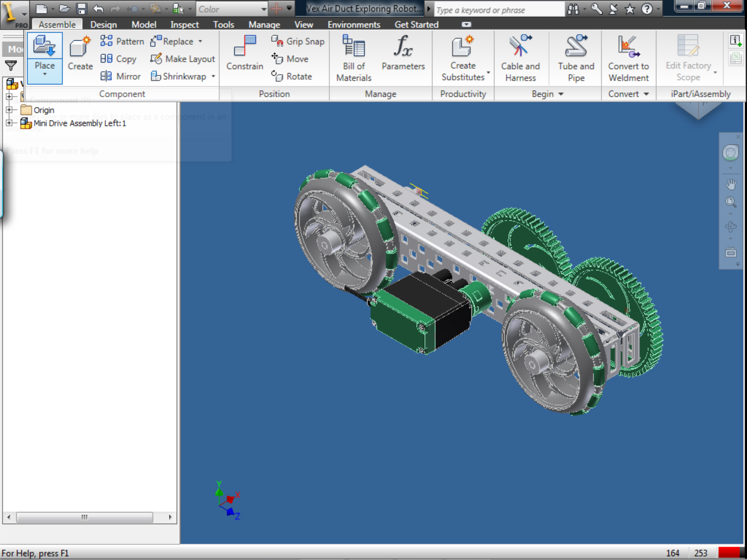Start Cable and Harness environment
The width and height of the screenshot is (747, 560).
[520, 58]
